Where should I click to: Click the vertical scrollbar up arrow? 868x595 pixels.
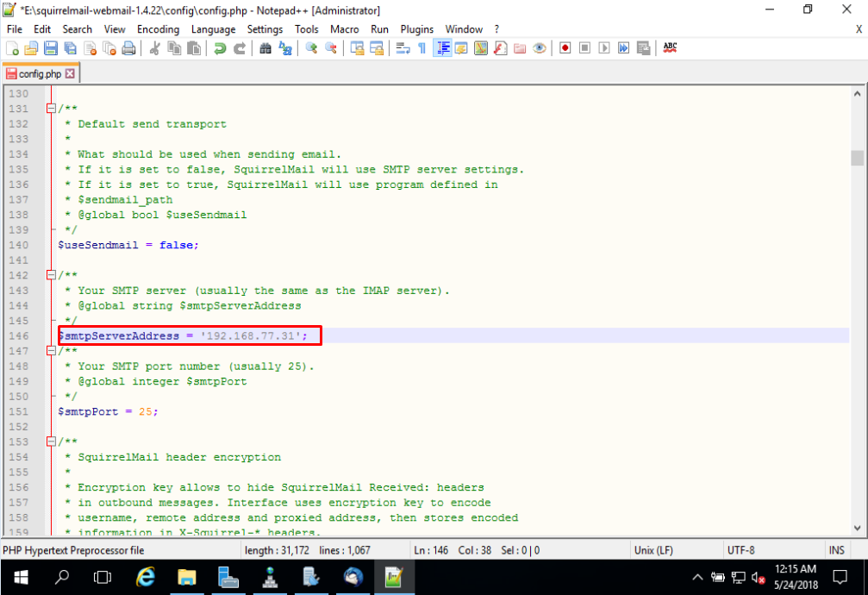click(x=858, y=94)
